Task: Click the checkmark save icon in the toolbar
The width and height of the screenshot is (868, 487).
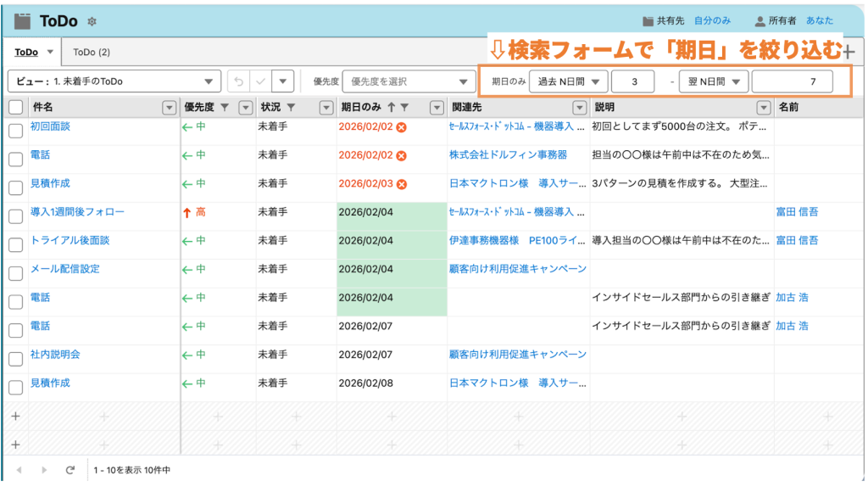Action: [260, 81]
